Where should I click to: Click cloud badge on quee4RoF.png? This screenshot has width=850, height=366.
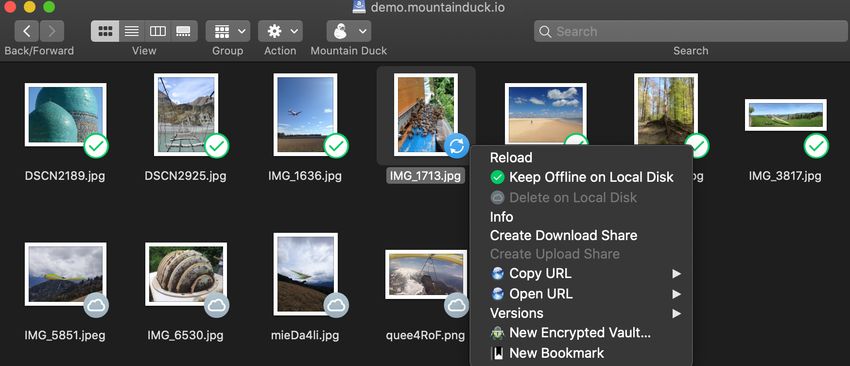click(456, 306)
